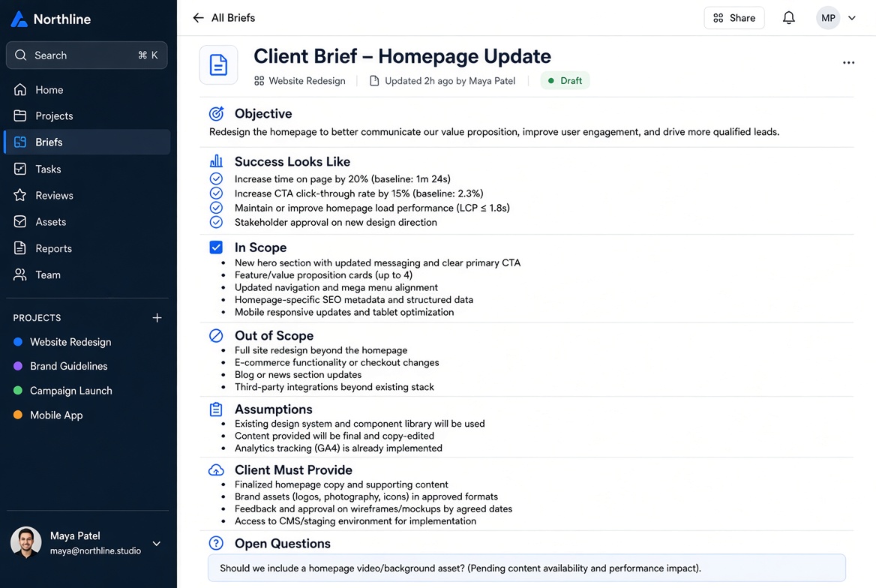
Task: Toggle check for Increase time on page
Action: pyautogui.click(x=216, y=178)
